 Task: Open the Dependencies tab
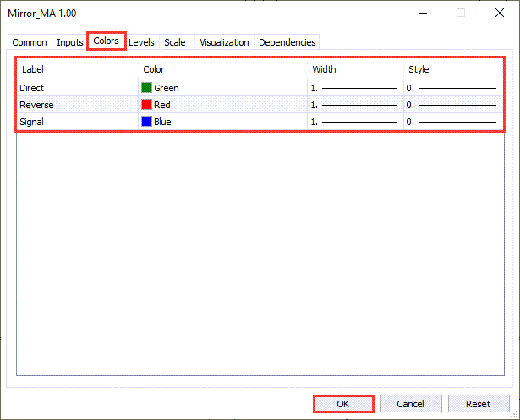tap(287, 42)
